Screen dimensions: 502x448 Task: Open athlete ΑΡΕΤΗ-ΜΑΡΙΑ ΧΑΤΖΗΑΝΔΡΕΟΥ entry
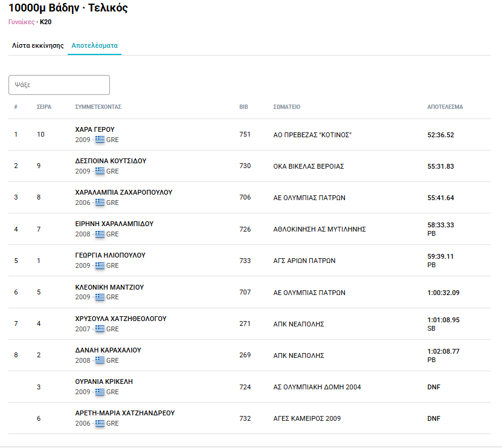tap(125, 413)
